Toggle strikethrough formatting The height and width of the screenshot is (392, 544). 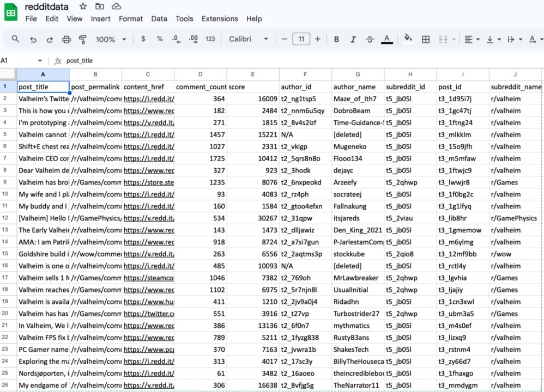(370, 39)
